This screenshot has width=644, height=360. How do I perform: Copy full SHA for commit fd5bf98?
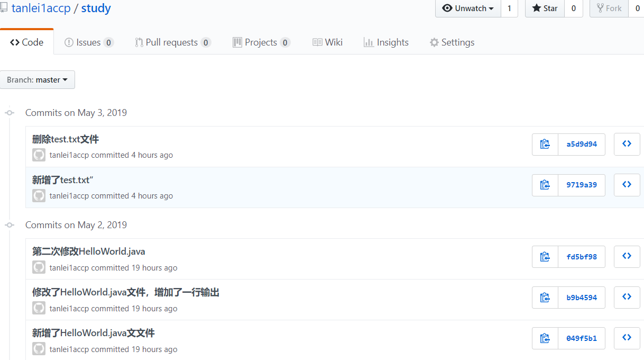[x=545, y=257]
